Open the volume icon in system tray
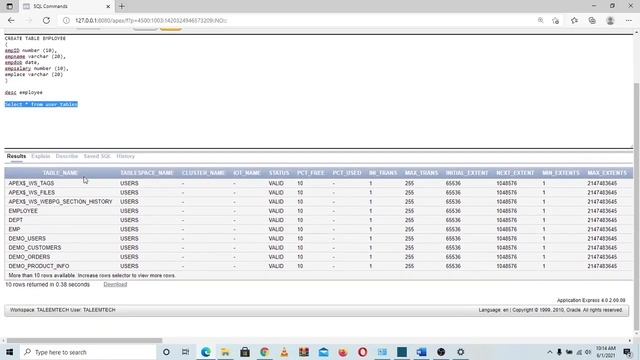 (x=588, y=352)
